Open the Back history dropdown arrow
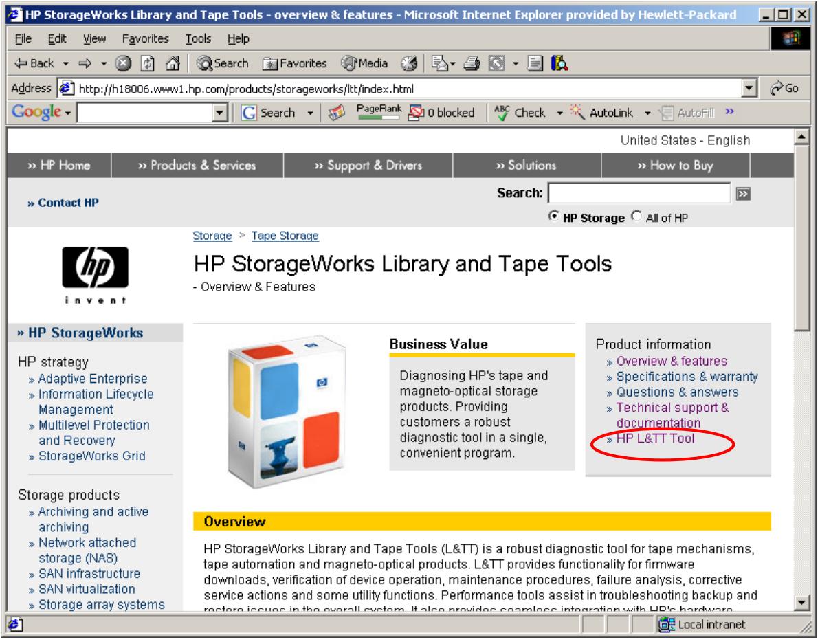This screenshot has height=644, width=820. tap(66, 64)
